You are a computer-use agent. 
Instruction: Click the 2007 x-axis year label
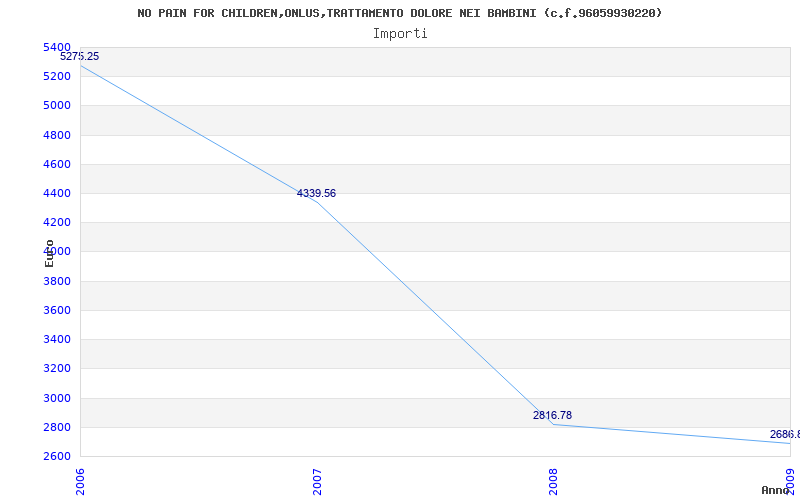coord(317,482)
